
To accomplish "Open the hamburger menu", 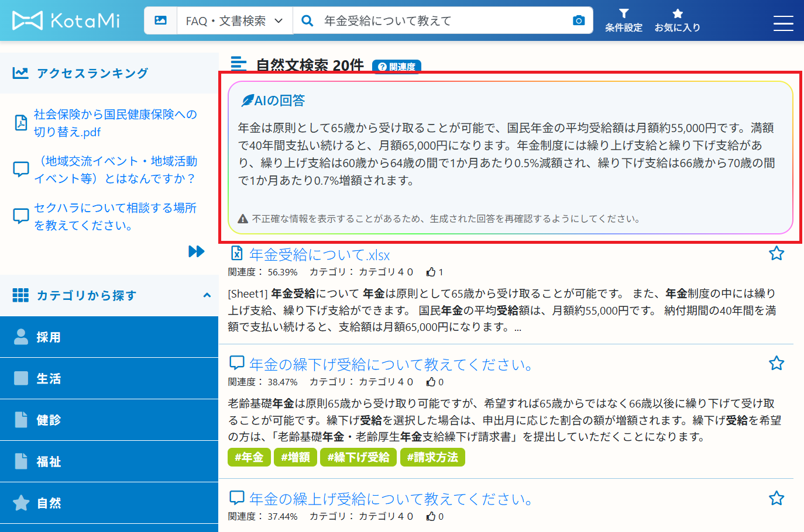I will (x=783, y=23).
